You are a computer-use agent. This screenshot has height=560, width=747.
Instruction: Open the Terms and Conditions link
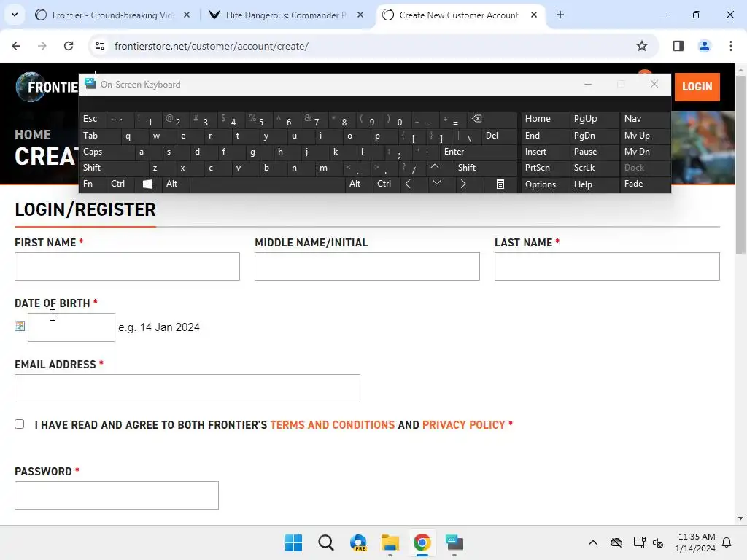click(x=333, y=425)
